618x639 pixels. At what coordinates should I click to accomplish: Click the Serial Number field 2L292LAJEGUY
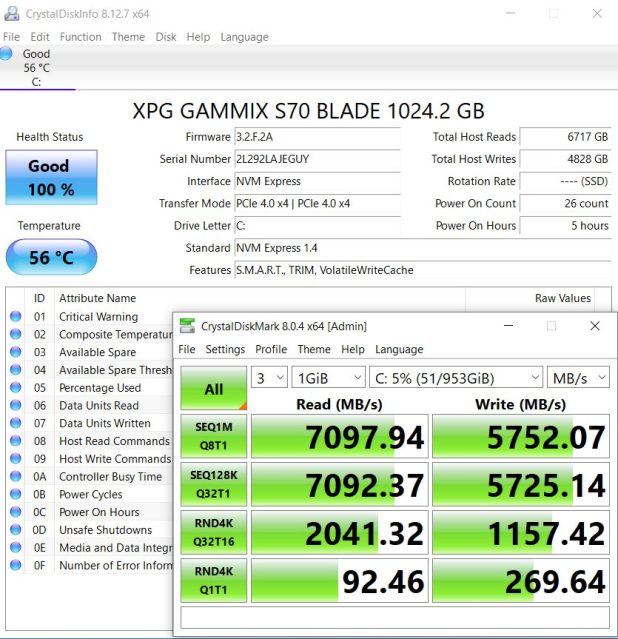coord(318,159)
